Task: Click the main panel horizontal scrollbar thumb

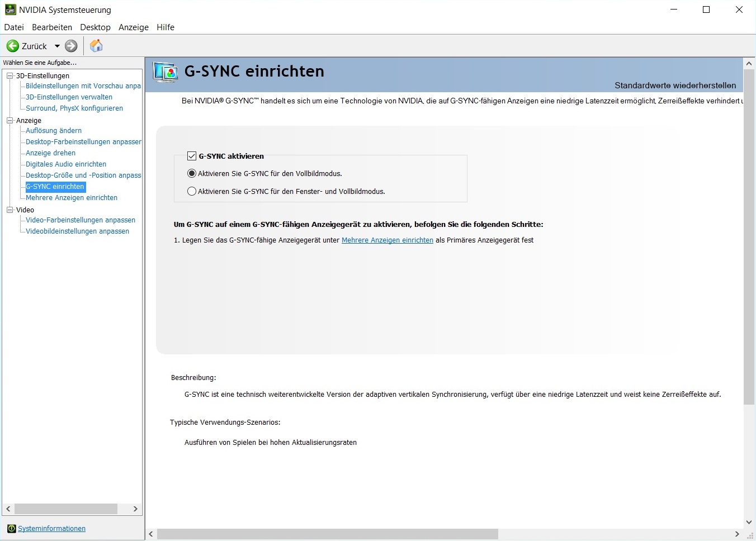Action: pos(328,534)
